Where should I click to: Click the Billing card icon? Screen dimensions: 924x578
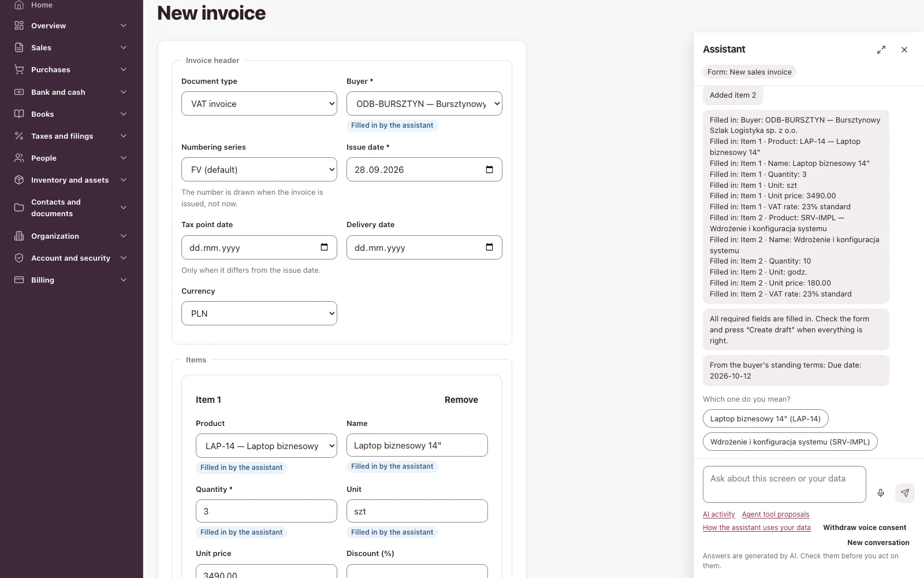pyautogui.click(x=19, y=280)
